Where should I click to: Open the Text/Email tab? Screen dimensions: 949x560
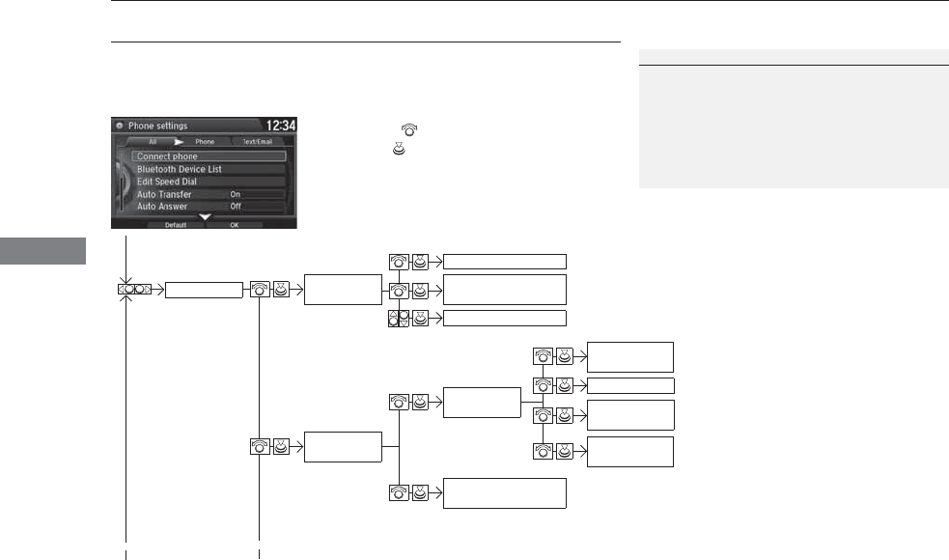tap(258, 142)
